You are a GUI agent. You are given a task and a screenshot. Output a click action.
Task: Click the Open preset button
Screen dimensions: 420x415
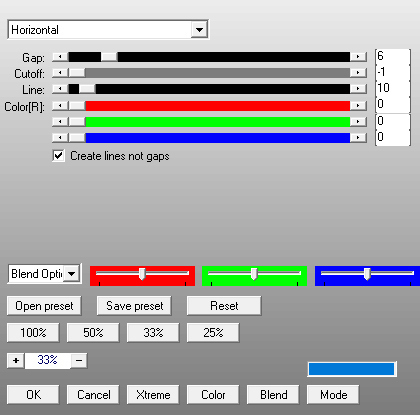coord(44,306)
